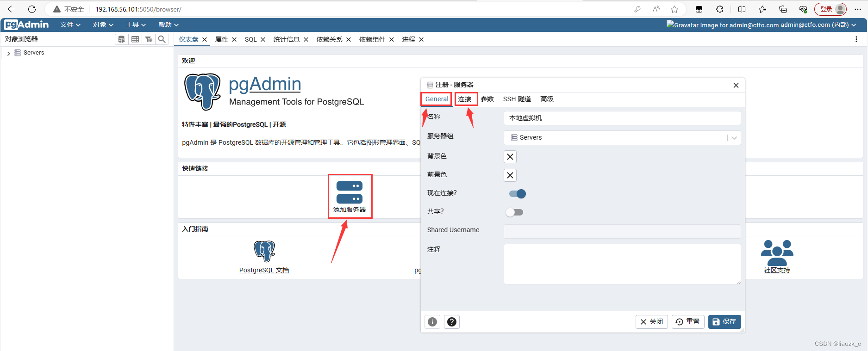
Task: Select the 依赖关系 panel tab
Action: click(x=329, y=40)
